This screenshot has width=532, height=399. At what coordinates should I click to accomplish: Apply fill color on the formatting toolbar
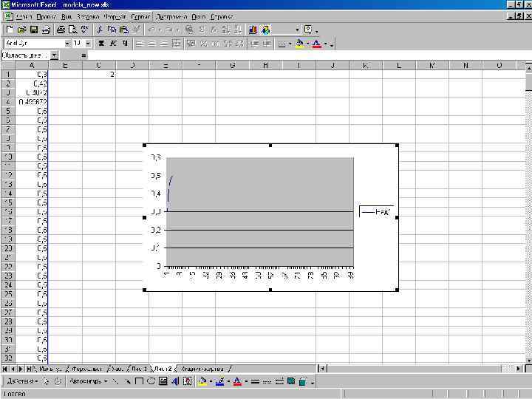click(x=300, y=44)
